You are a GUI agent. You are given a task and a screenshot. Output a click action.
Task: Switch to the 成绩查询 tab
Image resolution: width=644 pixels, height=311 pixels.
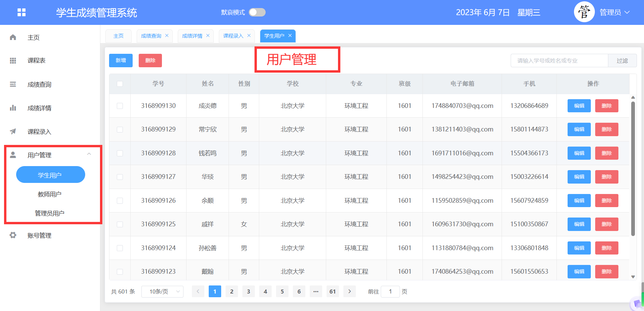tap(151, 36)
